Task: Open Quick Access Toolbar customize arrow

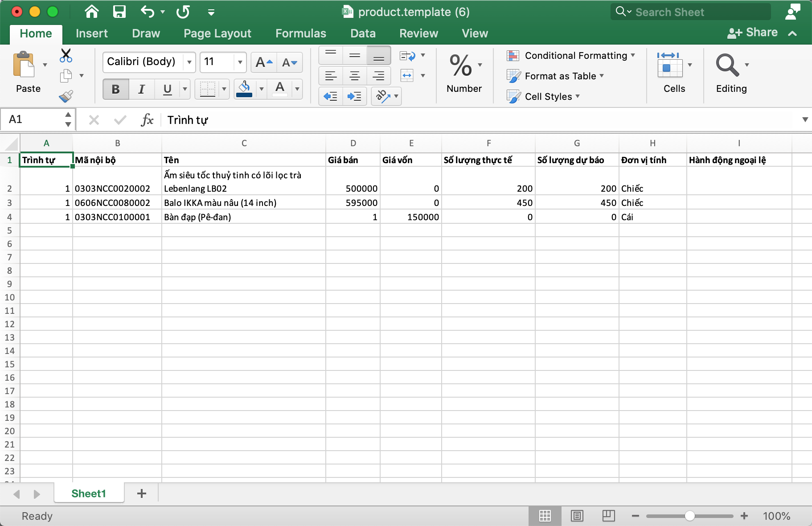Action: 211,12
